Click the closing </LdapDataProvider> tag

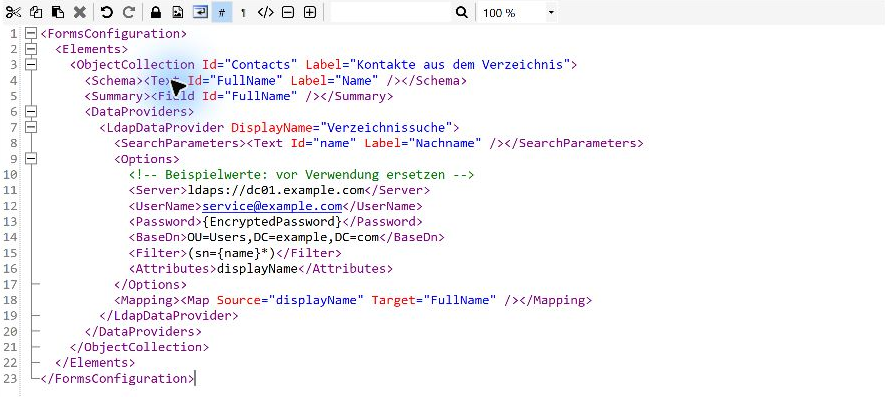point(169,316)
